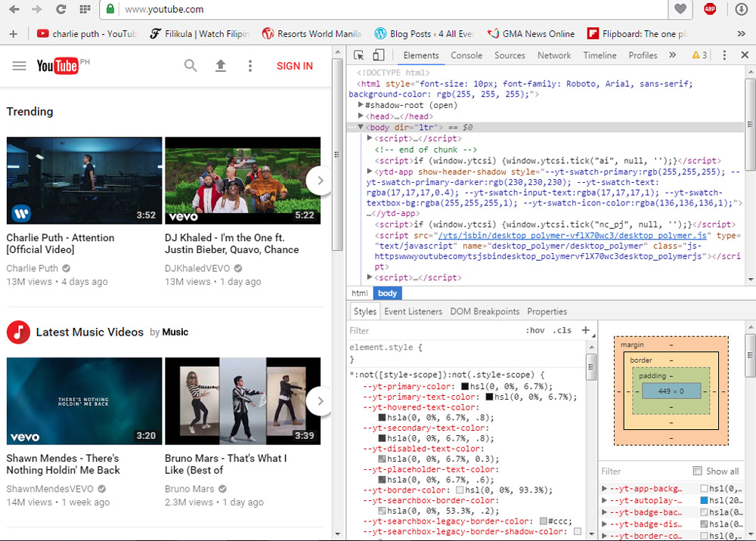Toggle DevTools device toolbar icon
This screenshot has width=756, height=541.
point(379,55)
